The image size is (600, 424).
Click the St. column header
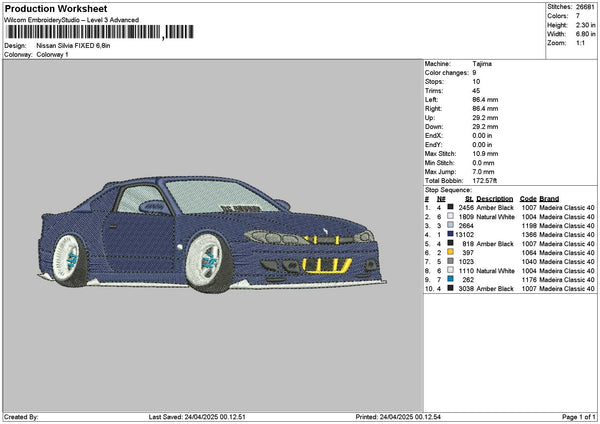(468, 198)
